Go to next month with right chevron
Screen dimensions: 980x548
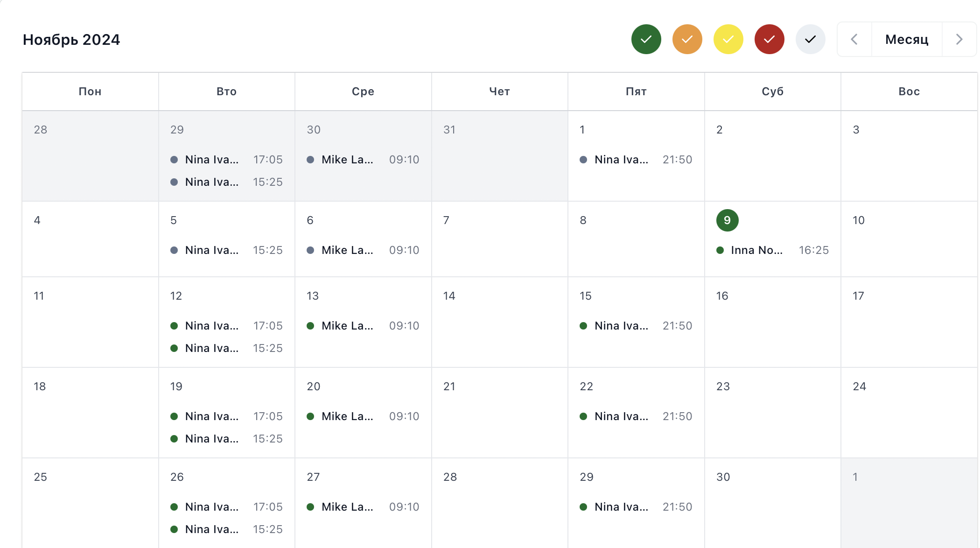coord(959,39)
